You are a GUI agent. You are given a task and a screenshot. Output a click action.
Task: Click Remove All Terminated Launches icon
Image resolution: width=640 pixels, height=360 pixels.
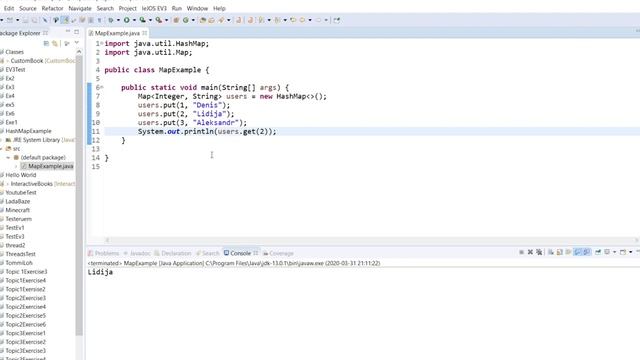point(539,252)
